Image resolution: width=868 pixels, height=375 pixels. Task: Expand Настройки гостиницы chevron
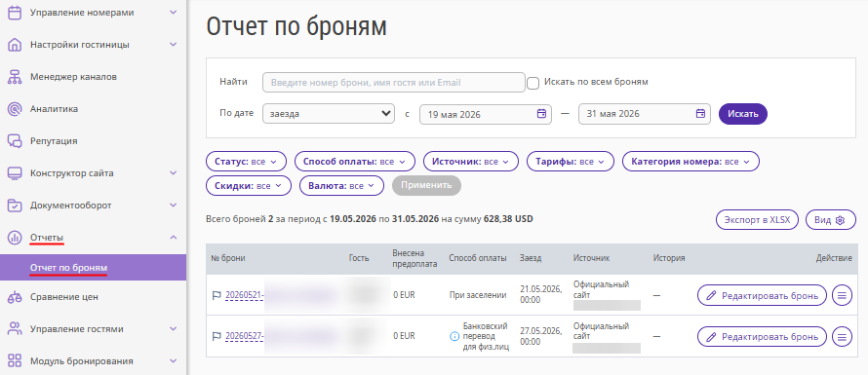[174, 45]
